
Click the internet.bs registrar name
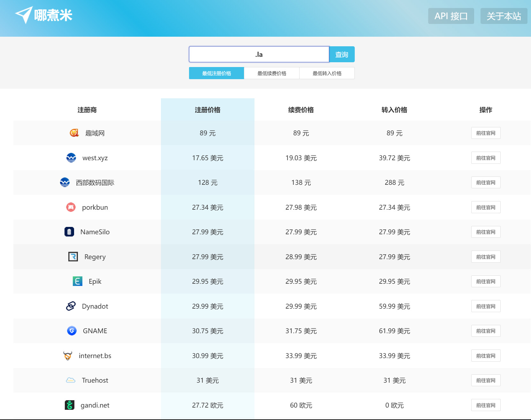[95, 356]
